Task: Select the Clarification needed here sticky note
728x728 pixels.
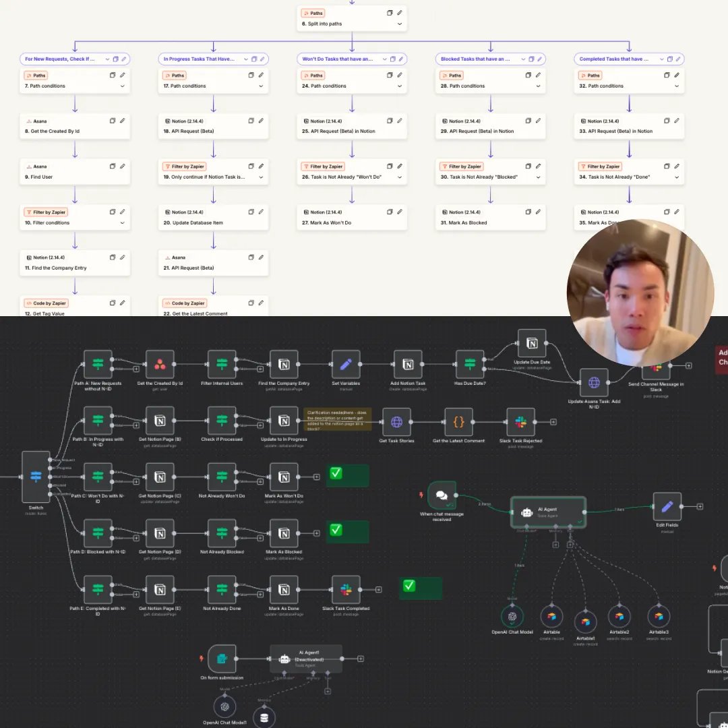Action: pos(338,420)
